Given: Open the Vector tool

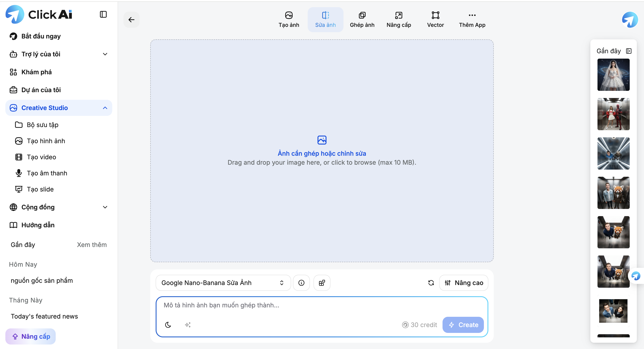Looking at the screenshot, I should click(435, 19).
